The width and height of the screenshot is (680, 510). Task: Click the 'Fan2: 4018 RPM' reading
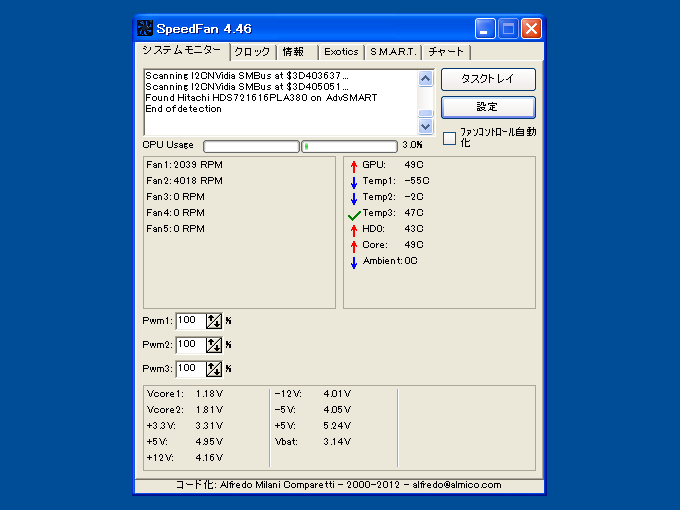coord(184,181)
